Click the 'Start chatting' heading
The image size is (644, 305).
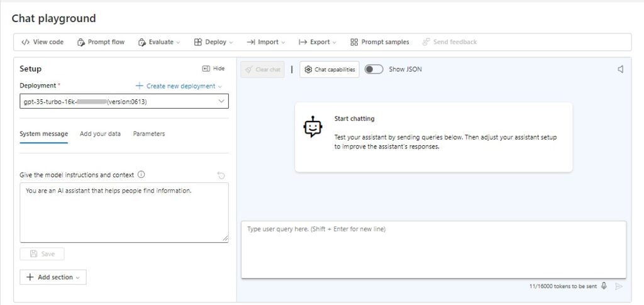(x=355, y=119)
